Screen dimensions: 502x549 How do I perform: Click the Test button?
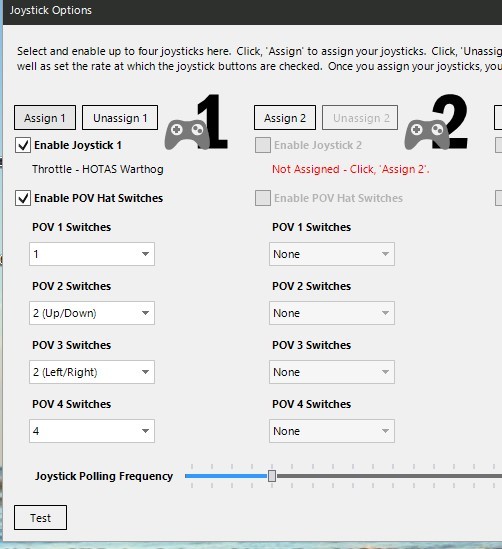[41, 517]
